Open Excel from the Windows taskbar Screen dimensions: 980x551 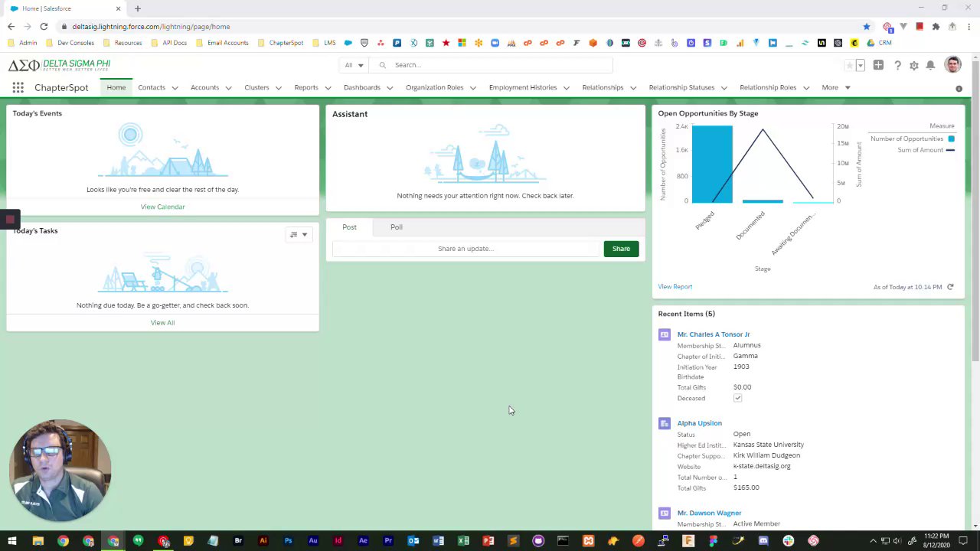tap(463, 541)
